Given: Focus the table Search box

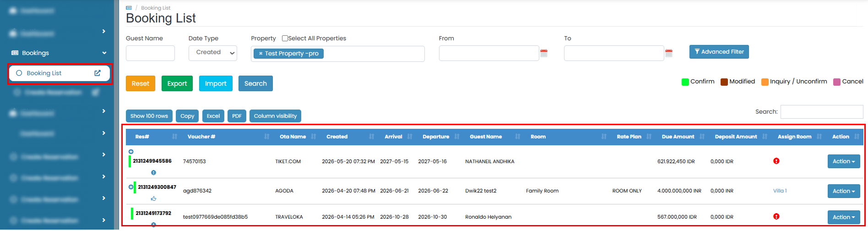Looking at the screenshot, I should [822, 112].
